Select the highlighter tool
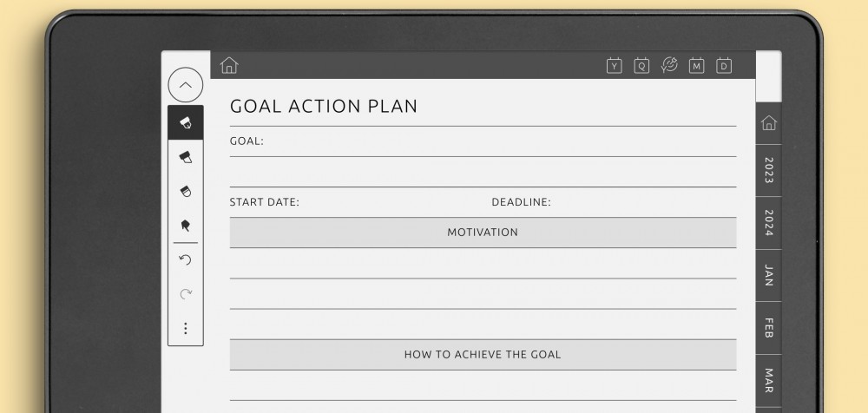Image resolution: width=868 pixels, height=413 pixels. coord(185,157)
